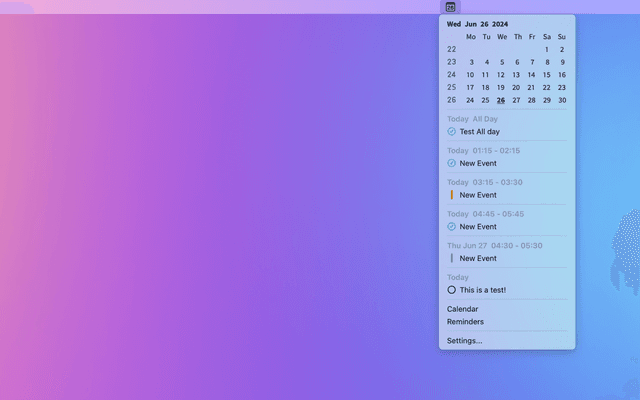The image size is (640, 400).
Task: Click checkmark icon beside Test All day
Action: pos(451,132)
